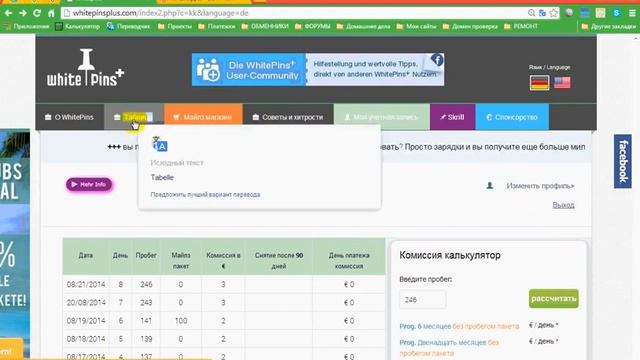This screenshot has width=640, height=360.
Task: Click Майлз пакет value 100
Action: (x=181, y=321)
